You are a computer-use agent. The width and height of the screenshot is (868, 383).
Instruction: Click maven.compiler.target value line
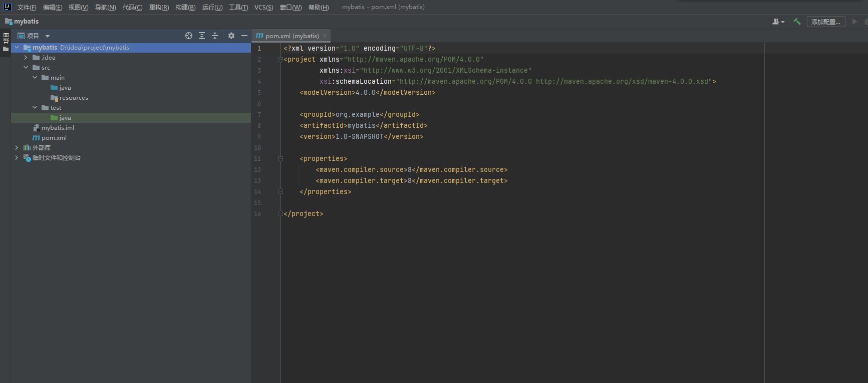tap(412, 180)
